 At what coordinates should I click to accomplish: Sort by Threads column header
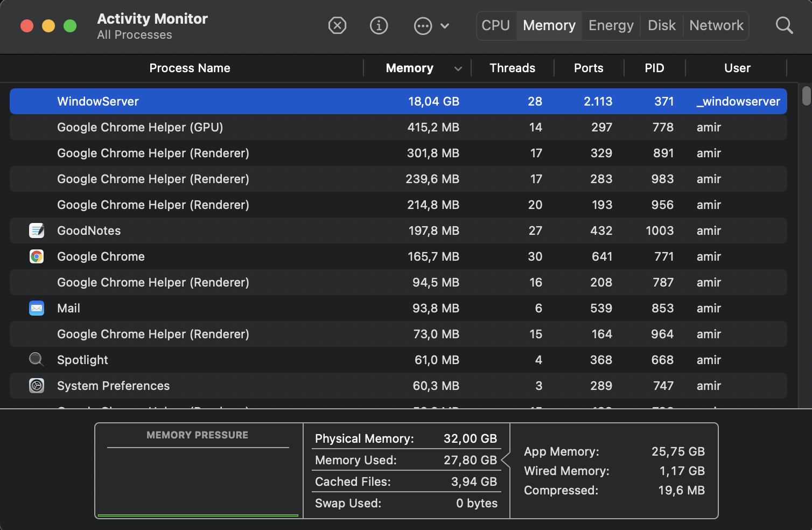(512, 68)
